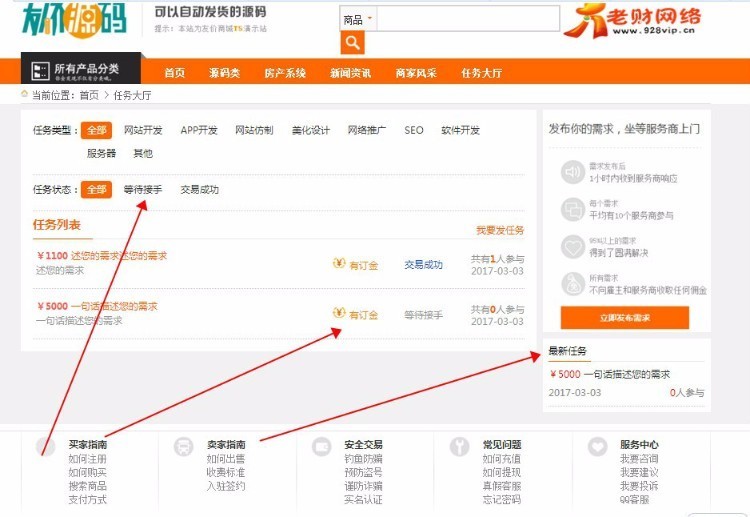The height and width of the screenshot is (517, 750).
Task: Filter task type by 网络推广
Action: click(x=367, y=130)
